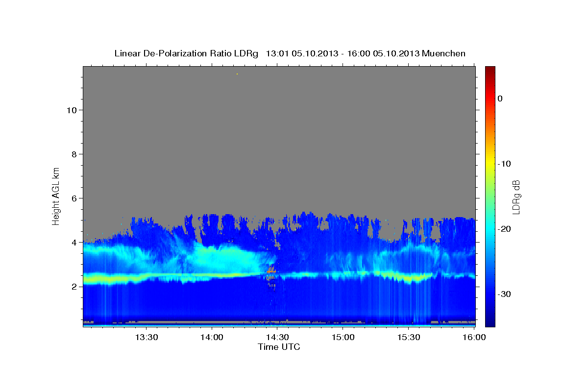Viewport: 588px width, 392px height.
Task: Click the start time '13:01 05.10.2013' in the title
Action: point(302,53)
